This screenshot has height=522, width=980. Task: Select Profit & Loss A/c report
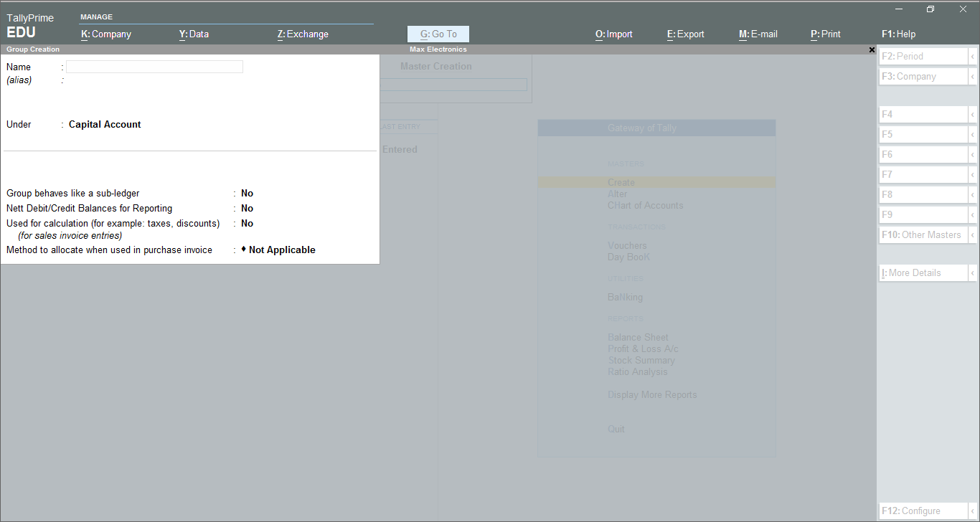coord(643,348)
